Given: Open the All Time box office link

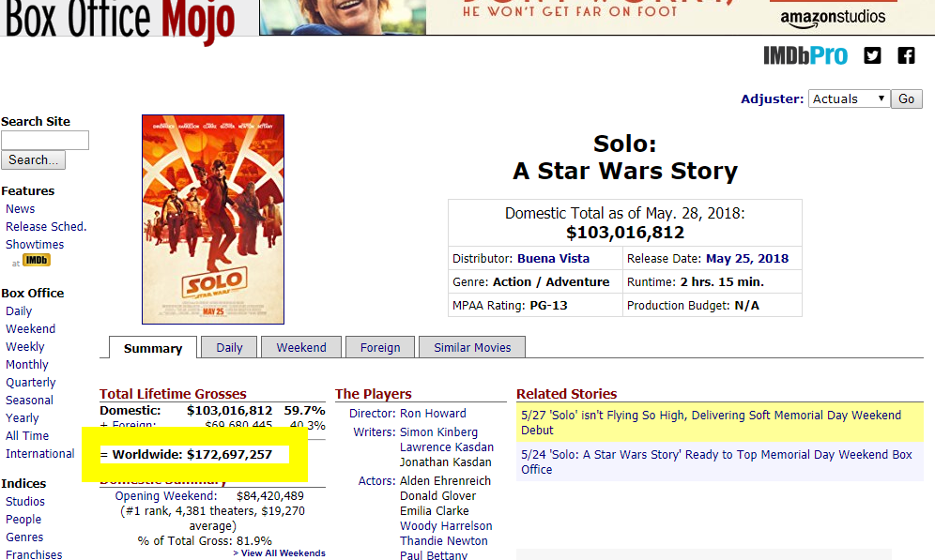Looking at the screenshot, I should point(27,436).
